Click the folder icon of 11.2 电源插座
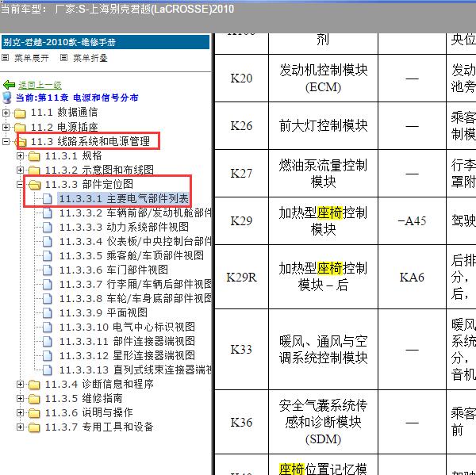This screenshot has width=476, height=475. coord(20,127)
